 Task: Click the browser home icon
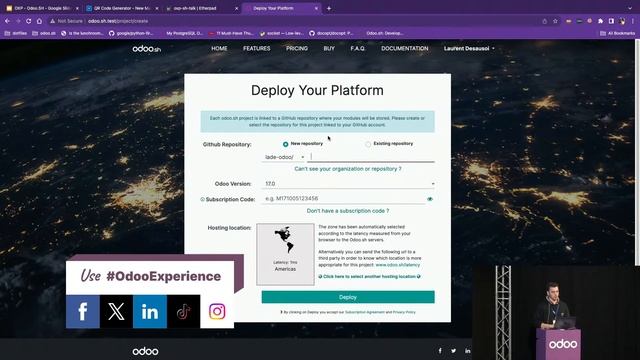(39, 21)
